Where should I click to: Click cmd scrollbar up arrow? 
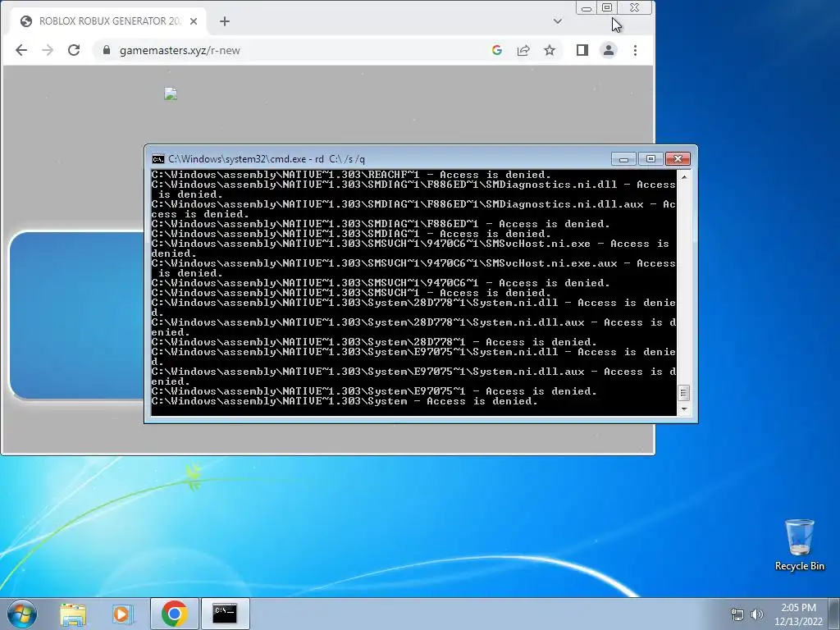coord(683,176)
